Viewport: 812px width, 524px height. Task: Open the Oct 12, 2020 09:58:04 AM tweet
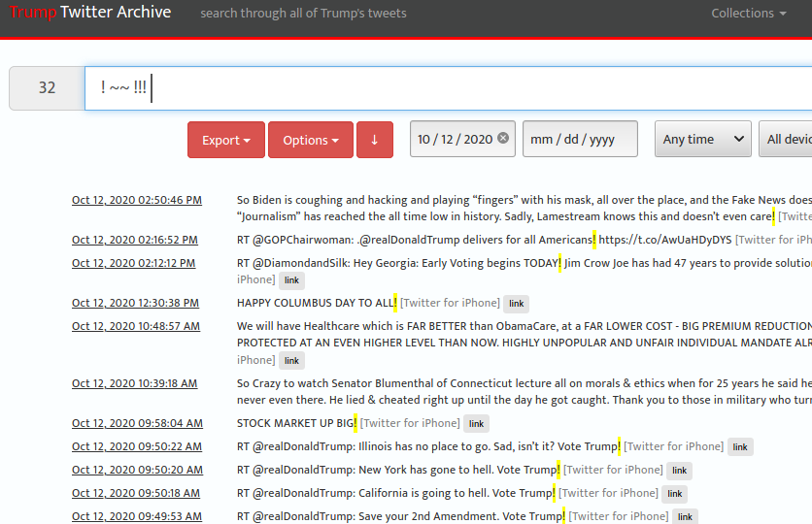pyautogui.click(x=137, y=424)
